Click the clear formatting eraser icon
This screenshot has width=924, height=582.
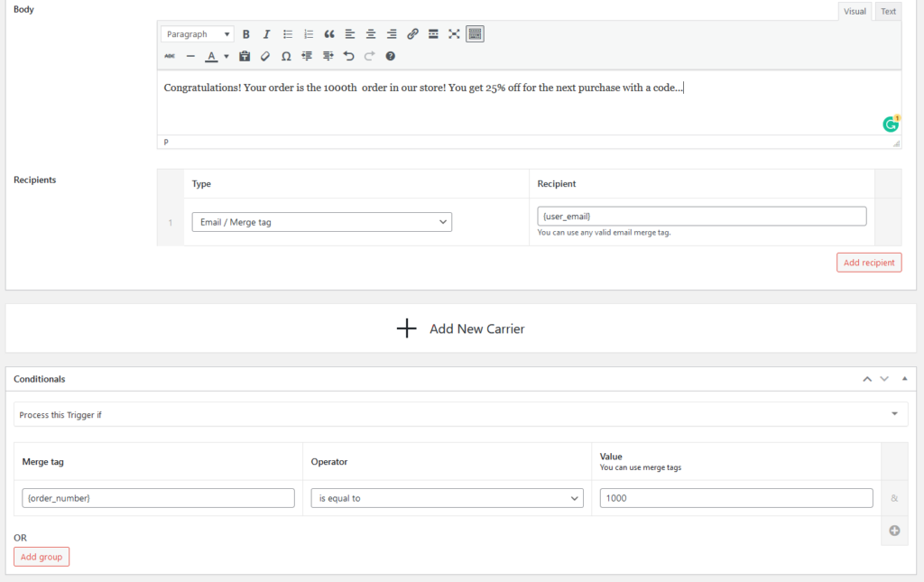point(265,56)
